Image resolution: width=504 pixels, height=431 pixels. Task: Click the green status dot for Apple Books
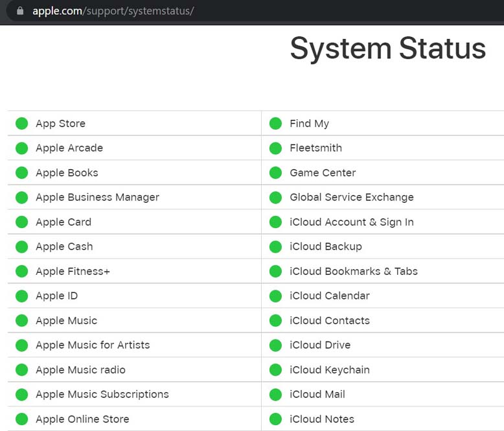point(22,172)
